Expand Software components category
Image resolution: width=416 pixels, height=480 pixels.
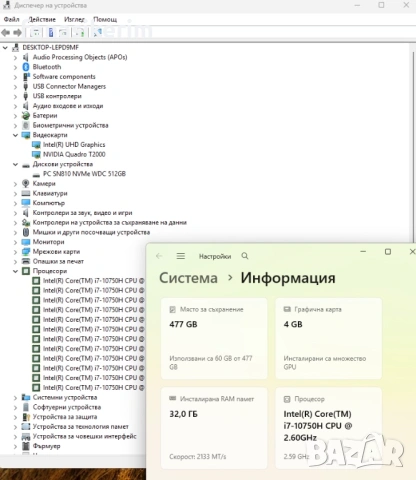(15, 77)
